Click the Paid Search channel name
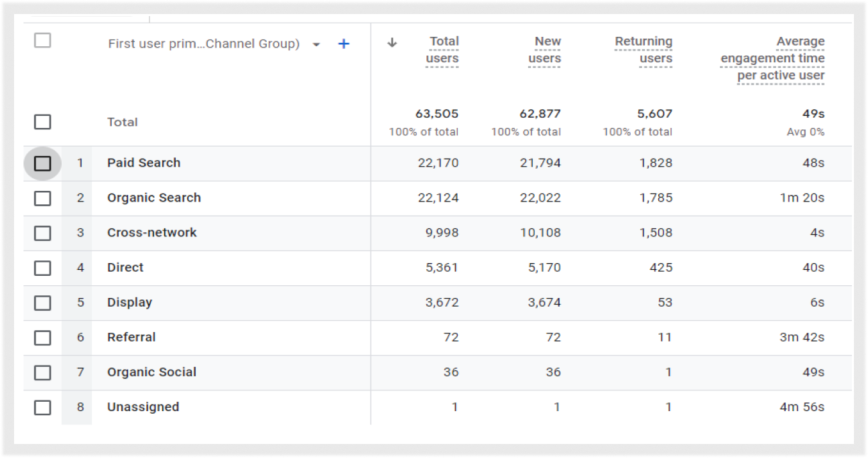868x458 pixels. pyautogui.click(x=143, y=163)
